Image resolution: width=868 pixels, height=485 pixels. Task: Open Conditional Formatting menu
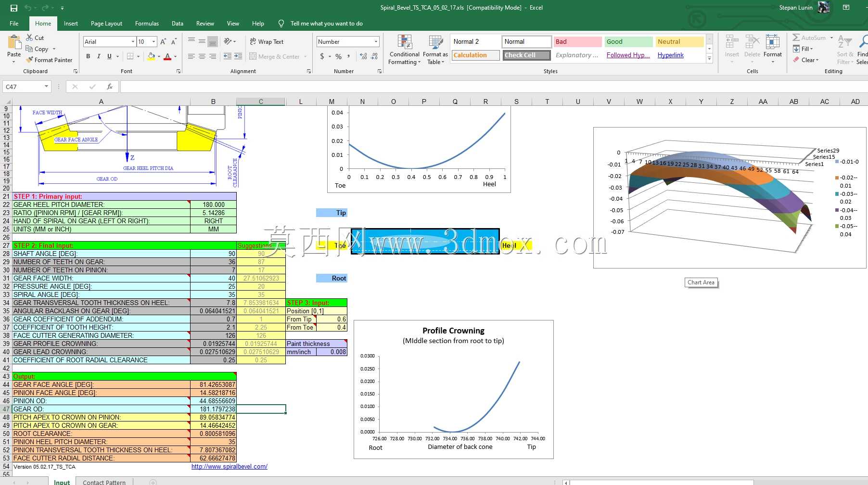pyautogui.click(x=405, y=50)
